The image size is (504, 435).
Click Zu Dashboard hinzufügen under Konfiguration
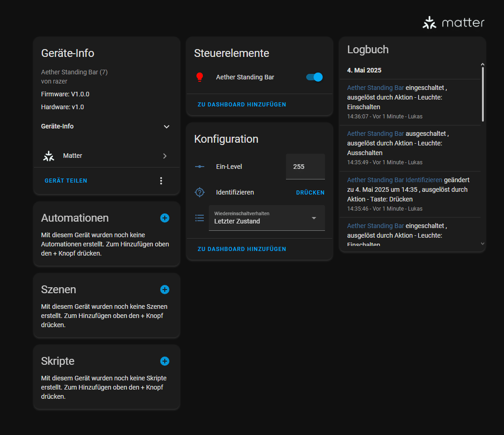pos(242,249)
